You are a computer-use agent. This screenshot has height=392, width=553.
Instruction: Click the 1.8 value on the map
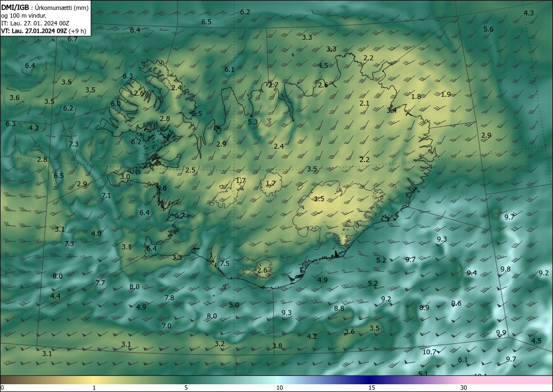click(x=416, y=96)
